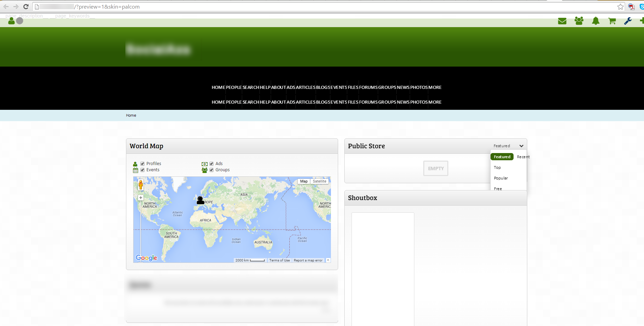Open the map Terms of Use link
644x326 pixels.
pos(279,260)
